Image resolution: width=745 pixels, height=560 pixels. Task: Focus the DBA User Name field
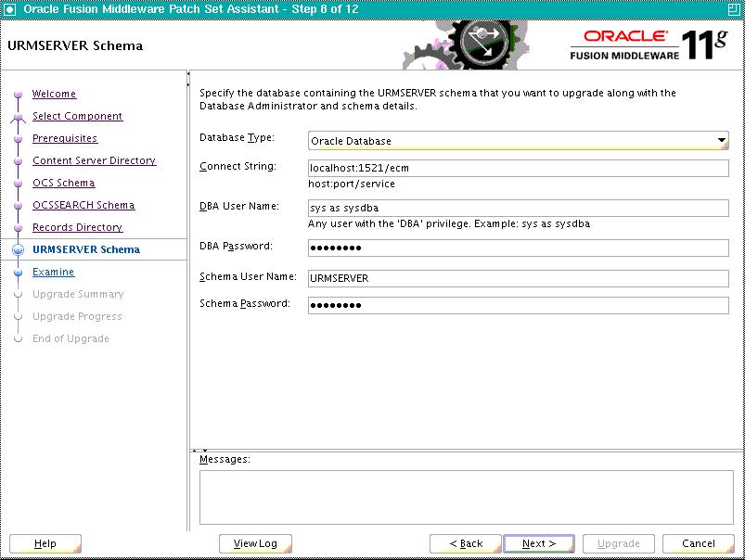pos(518,208)
